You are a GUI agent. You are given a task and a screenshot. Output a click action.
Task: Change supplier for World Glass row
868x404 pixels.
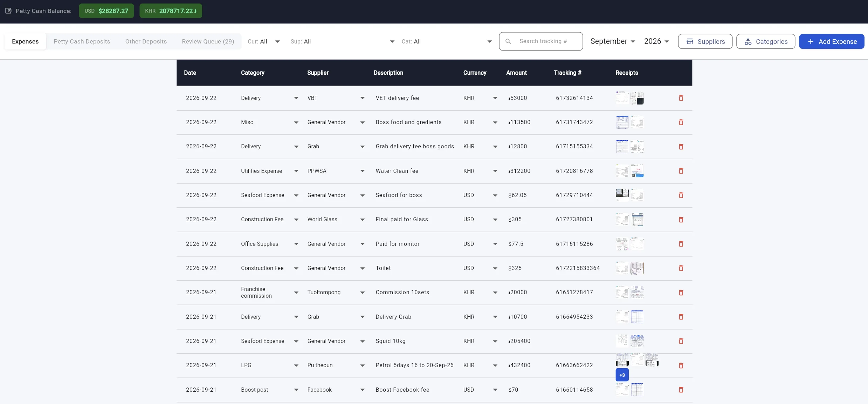pyautogui.click(x=336, y=220)
